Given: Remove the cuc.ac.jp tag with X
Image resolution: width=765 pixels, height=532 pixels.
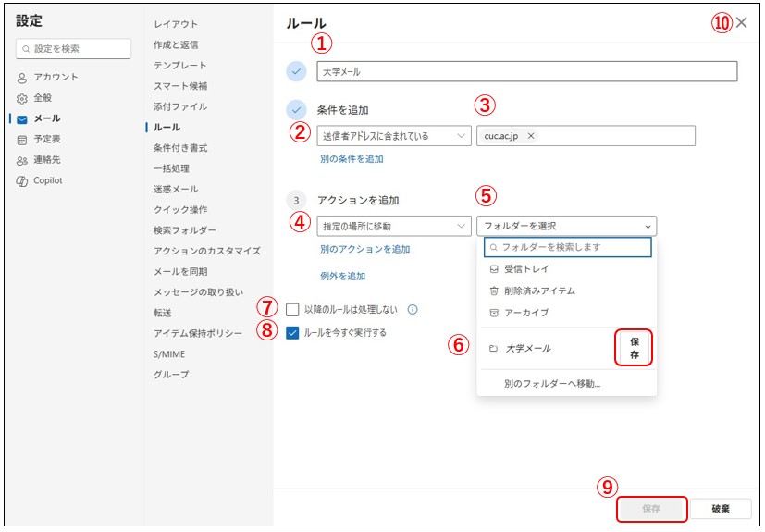Looking at the screenshot, I should (531, 136).
